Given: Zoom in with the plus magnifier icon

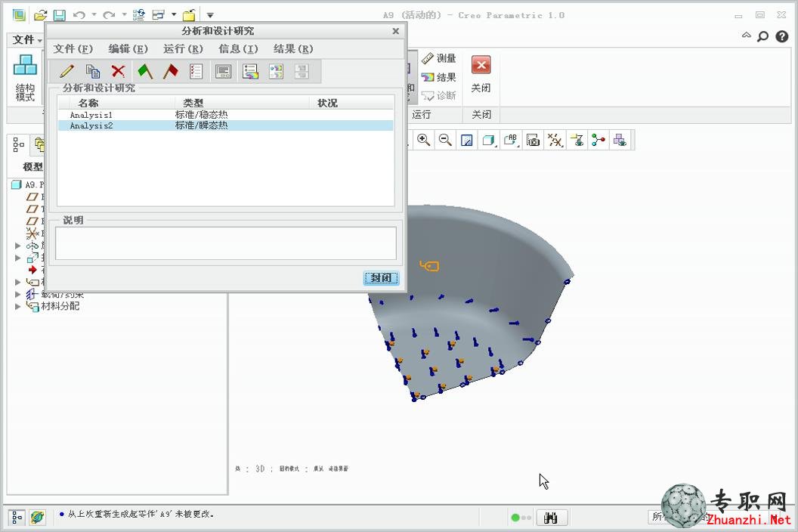Looking at the screenshot, I should click(423, 140).
